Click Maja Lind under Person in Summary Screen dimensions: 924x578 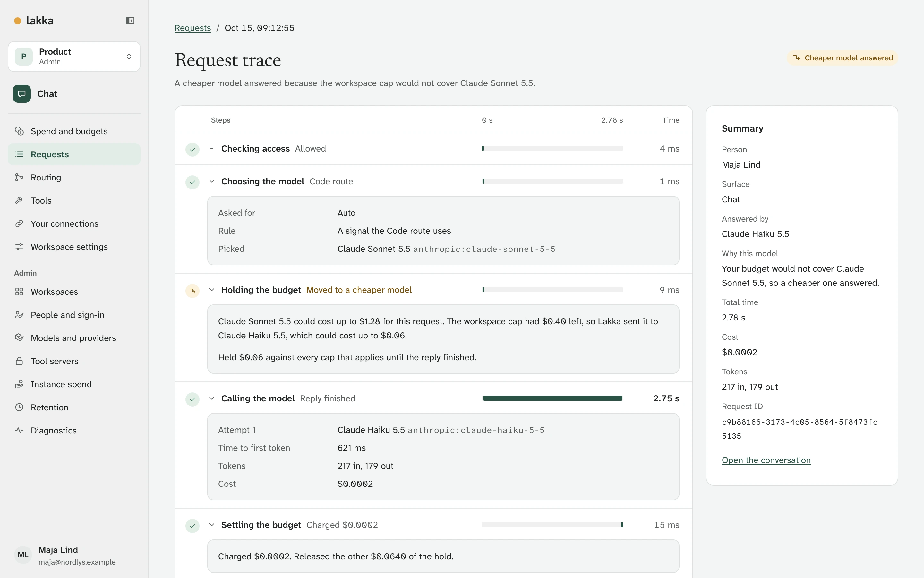coord(741,165)
